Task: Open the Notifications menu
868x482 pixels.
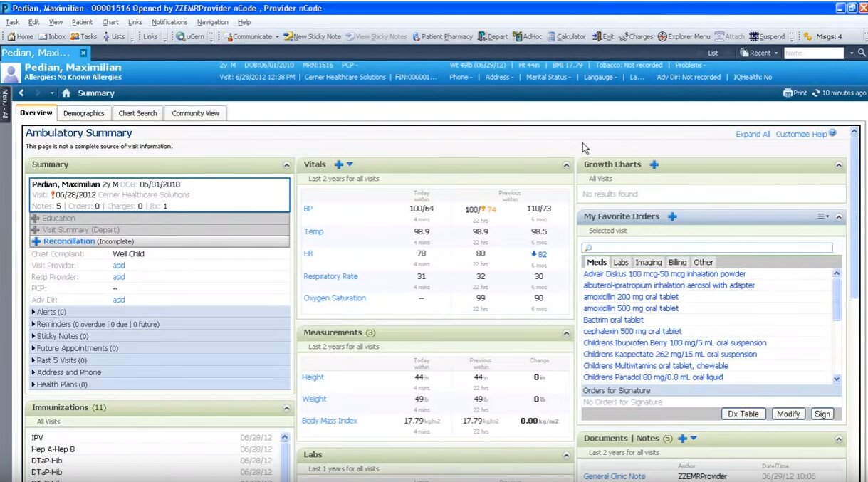Action: click(x=169, y=22)
